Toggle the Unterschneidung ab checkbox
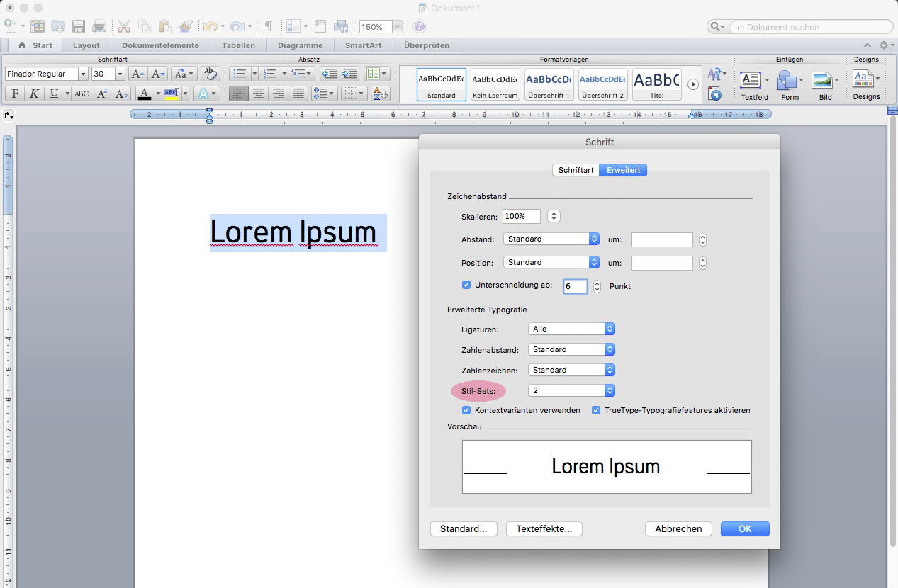Image resolution: width=898 pixels, height=588 pixels. (466, 285)
